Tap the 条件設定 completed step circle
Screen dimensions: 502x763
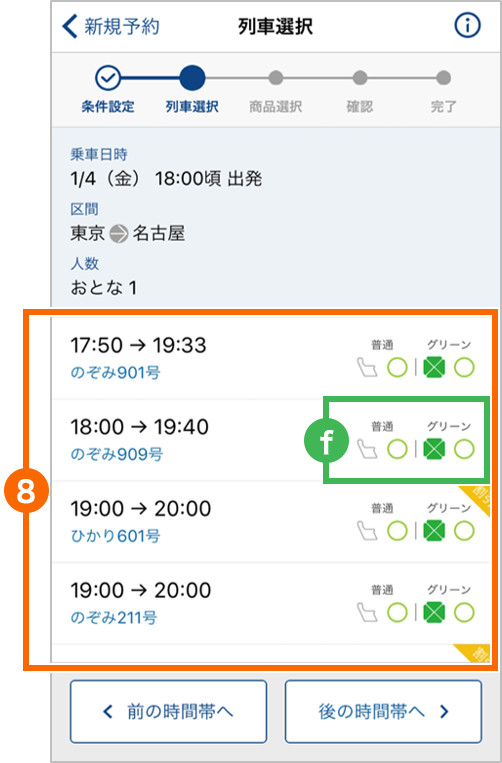pyautogui.click(x=108, y=78)
